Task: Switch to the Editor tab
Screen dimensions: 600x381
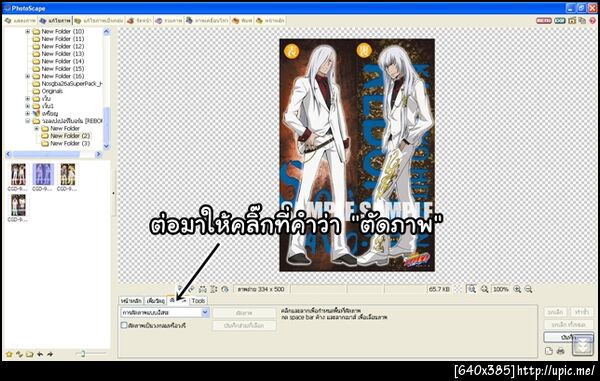Action: [x=55, y=21]
